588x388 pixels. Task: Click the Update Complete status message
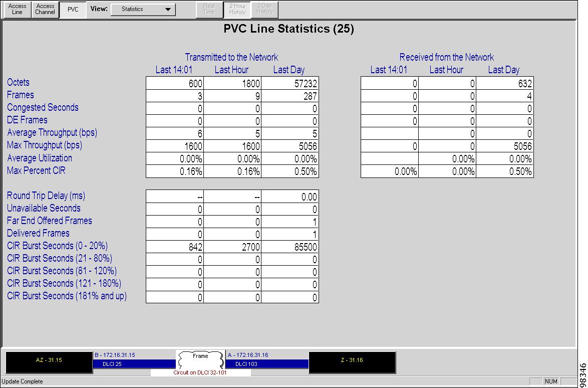(x=24, y=381)
